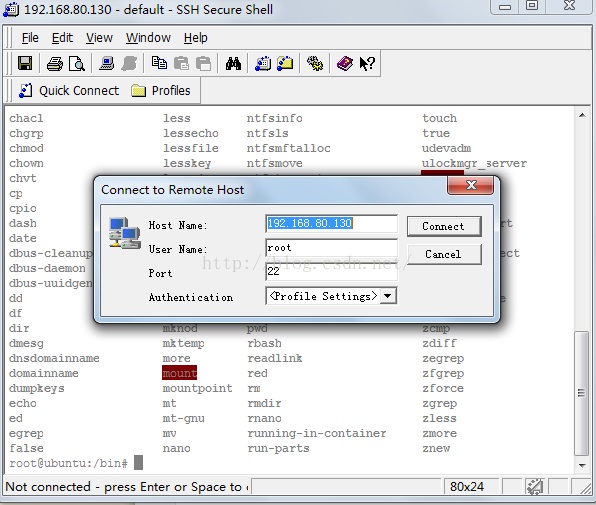Click the Find binoculars icon
596x505 pixels.
click(233, 63)
